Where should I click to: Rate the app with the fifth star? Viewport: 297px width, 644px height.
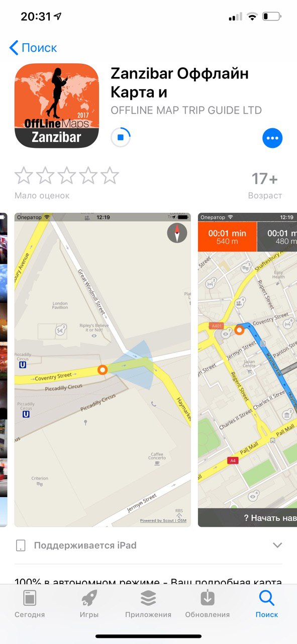110,176
